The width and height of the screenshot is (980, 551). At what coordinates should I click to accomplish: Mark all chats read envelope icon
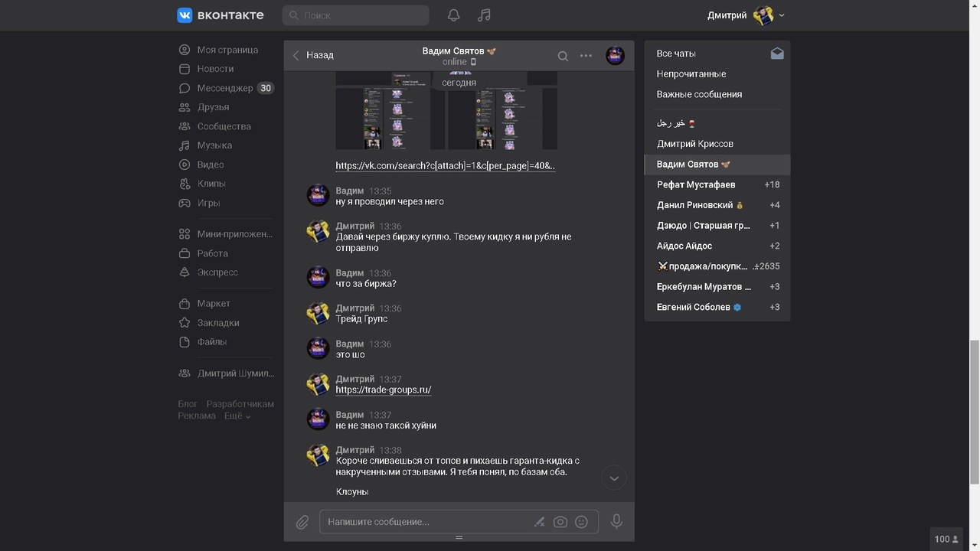[777, 54]
